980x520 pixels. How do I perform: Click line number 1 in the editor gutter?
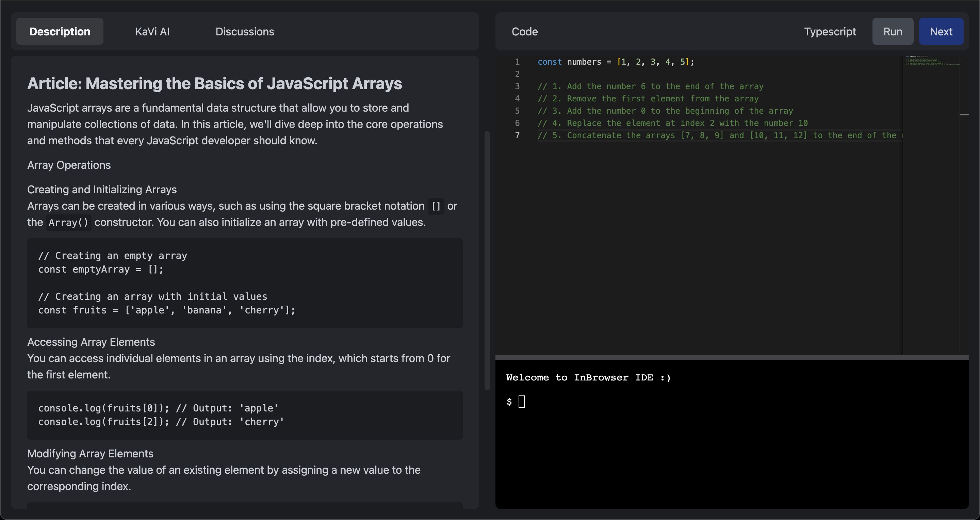point(517,62)
